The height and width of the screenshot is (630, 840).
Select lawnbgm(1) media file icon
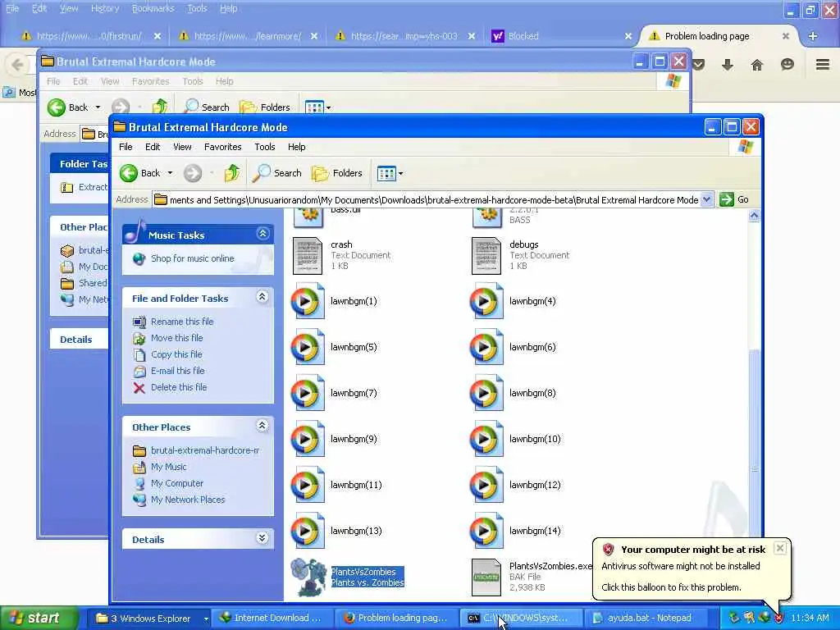tap(308, 301)
